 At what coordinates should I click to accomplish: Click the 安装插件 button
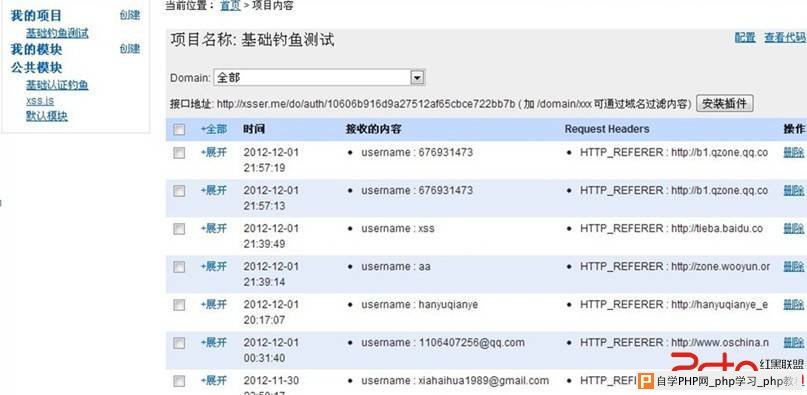click(725, 104)
